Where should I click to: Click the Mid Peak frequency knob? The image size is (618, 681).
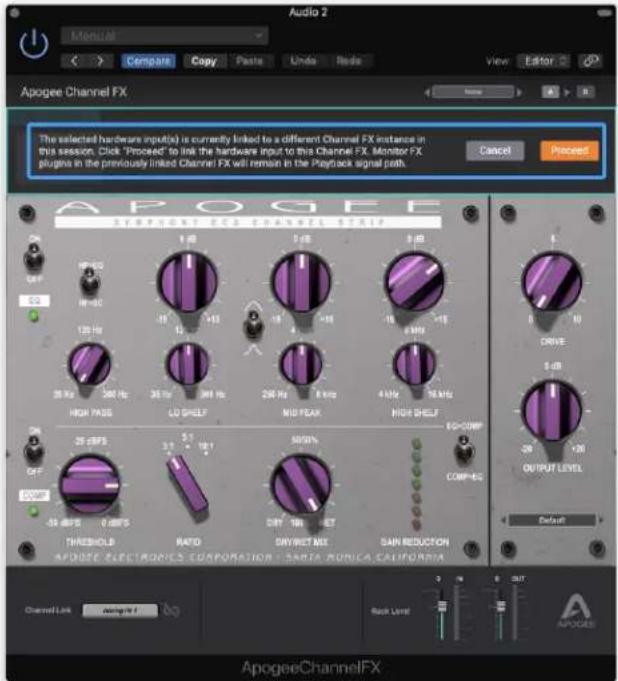[301, 365]
